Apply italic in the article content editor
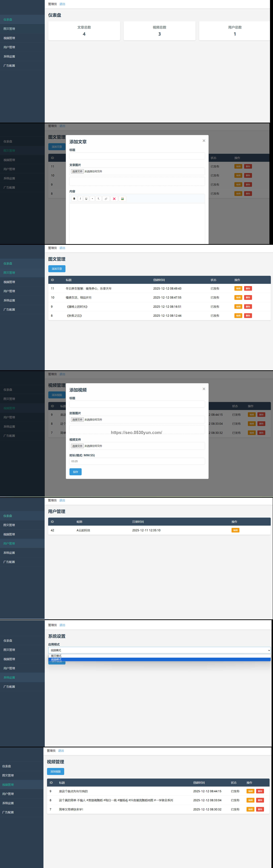The width and height of the screenshot is (273, 868). click(80, 199)
